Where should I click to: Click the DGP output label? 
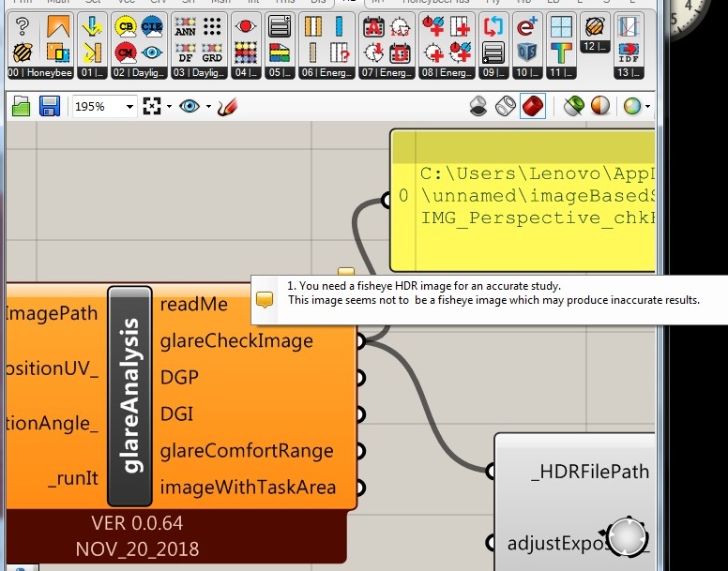click(x=179, y=377)
